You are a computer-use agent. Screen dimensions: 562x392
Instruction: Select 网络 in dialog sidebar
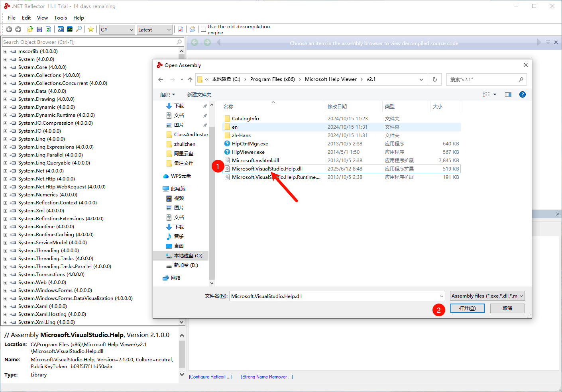pos(176,278)
